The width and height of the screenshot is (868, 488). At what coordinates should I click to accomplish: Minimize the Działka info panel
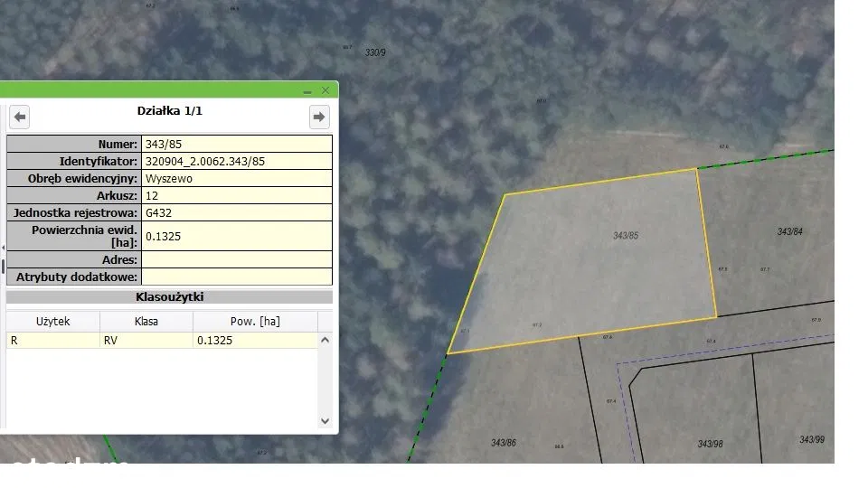pyautogui.click(x=307, y=90)
